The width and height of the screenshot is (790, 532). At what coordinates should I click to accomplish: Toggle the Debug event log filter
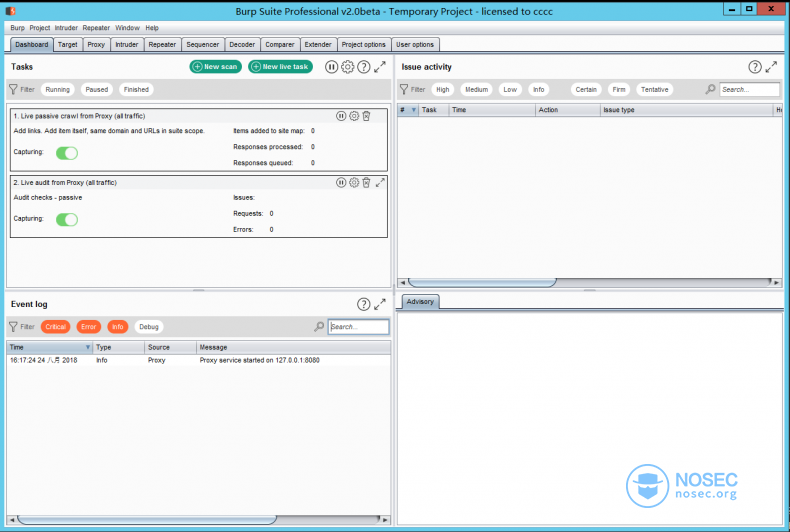149,326
